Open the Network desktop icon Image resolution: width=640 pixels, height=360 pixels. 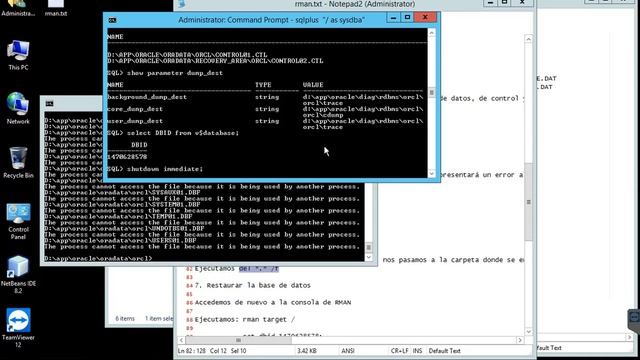pos(18,108)
